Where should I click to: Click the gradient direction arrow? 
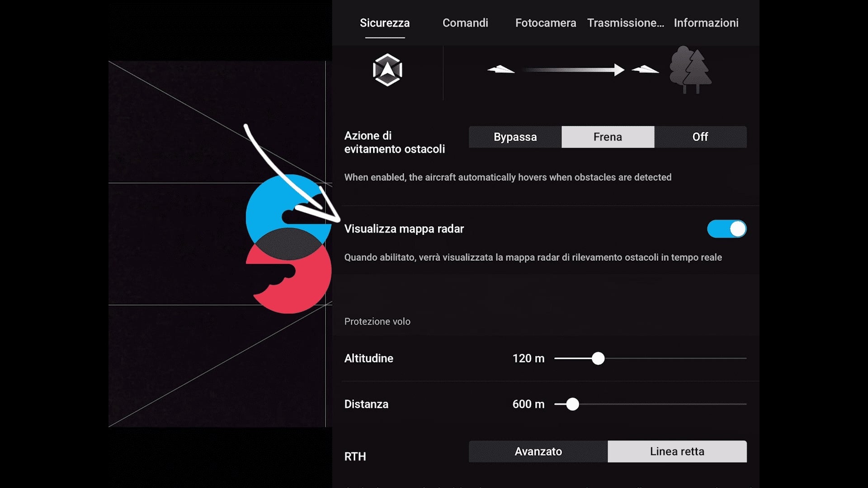[x=573, y=70]
